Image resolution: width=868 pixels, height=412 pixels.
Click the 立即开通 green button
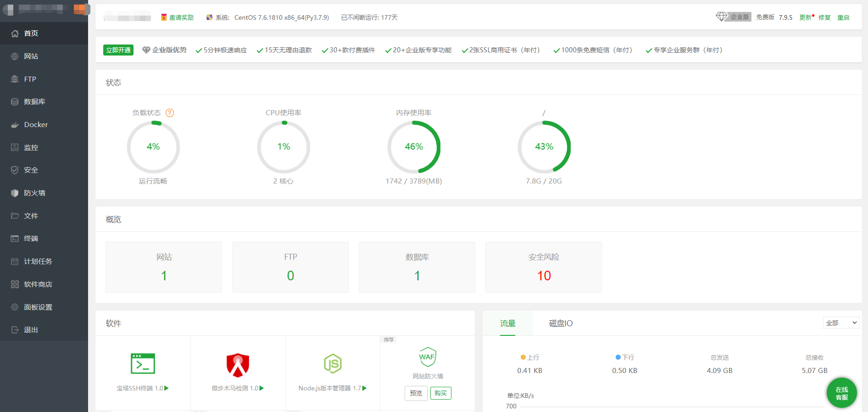point(118,50)
